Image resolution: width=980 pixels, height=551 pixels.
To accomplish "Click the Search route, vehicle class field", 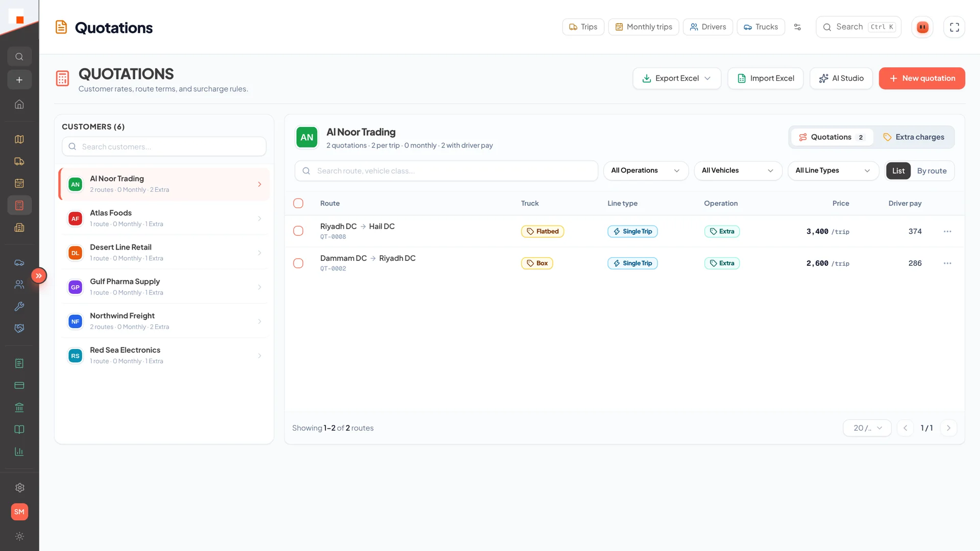I will [x=446, y=171].
